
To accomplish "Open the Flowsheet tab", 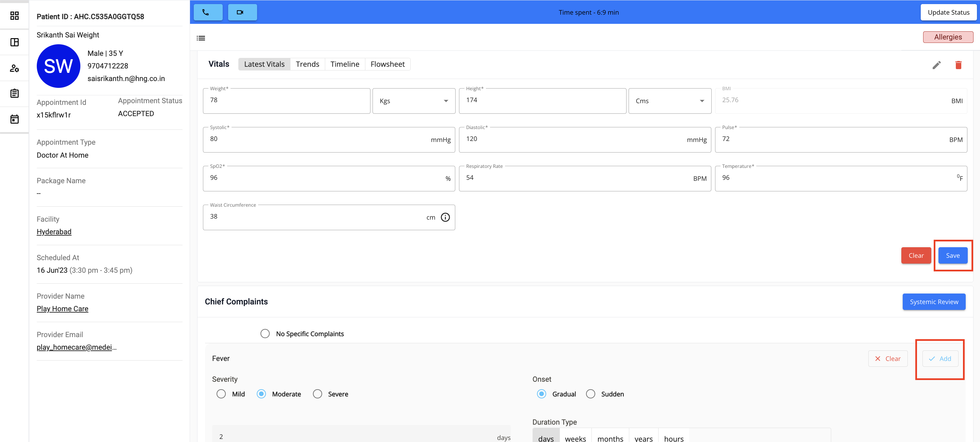I will tap(387, 64).
